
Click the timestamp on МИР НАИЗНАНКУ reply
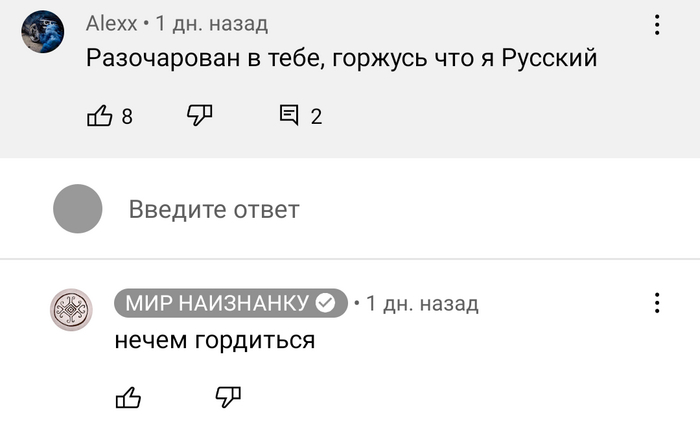click(422, 303)
